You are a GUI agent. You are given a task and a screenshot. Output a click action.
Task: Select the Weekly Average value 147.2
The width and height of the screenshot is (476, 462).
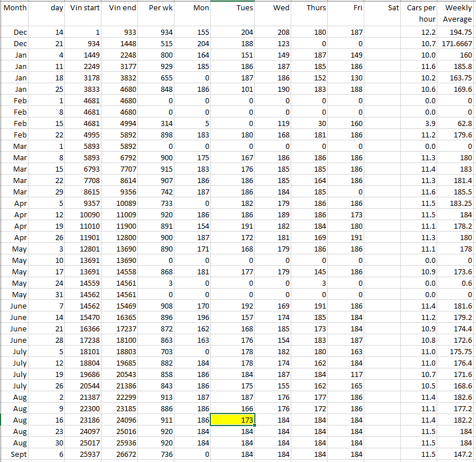458,454
